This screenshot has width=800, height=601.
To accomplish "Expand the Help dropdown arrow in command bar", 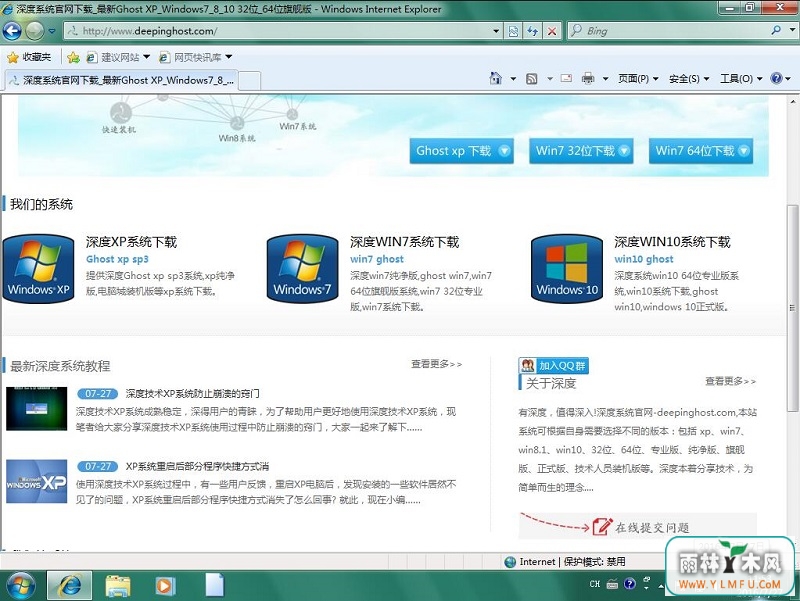I will tap(788, 79).
